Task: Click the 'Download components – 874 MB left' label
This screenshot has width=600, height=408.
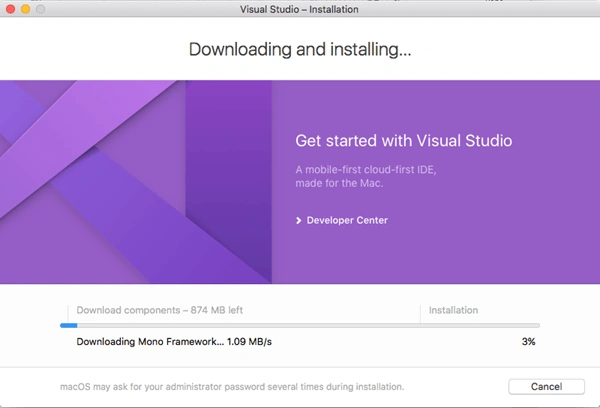Action: 160,310
